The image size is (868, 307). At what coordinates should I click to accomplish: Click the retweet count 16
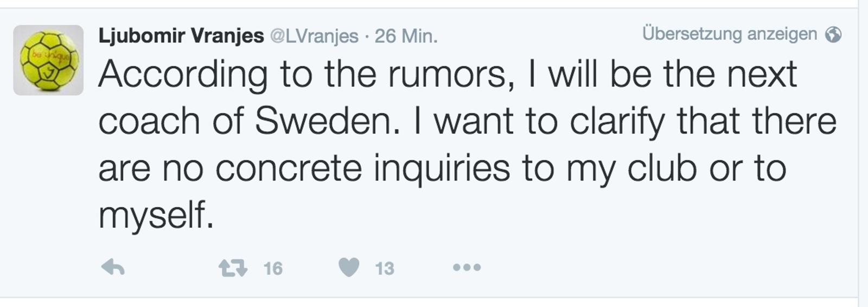pyautogui.click(x=273, y=268)
